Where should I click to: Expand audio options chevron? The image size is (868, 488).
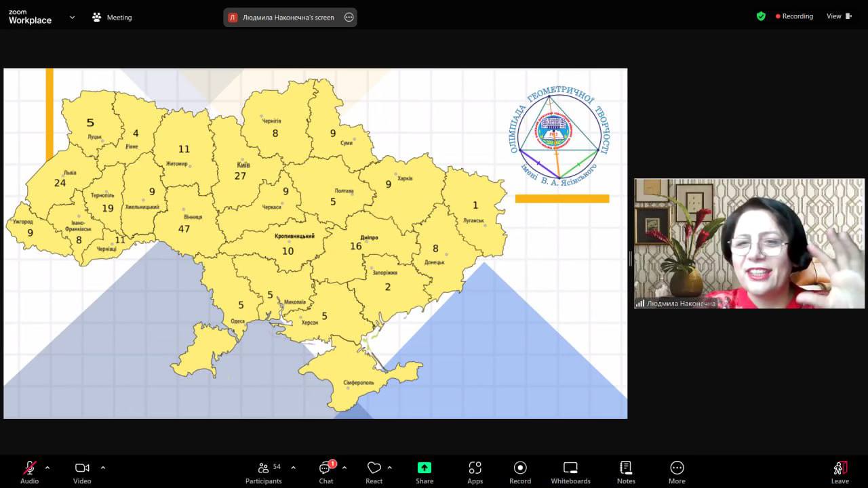[x=47, y=468]
